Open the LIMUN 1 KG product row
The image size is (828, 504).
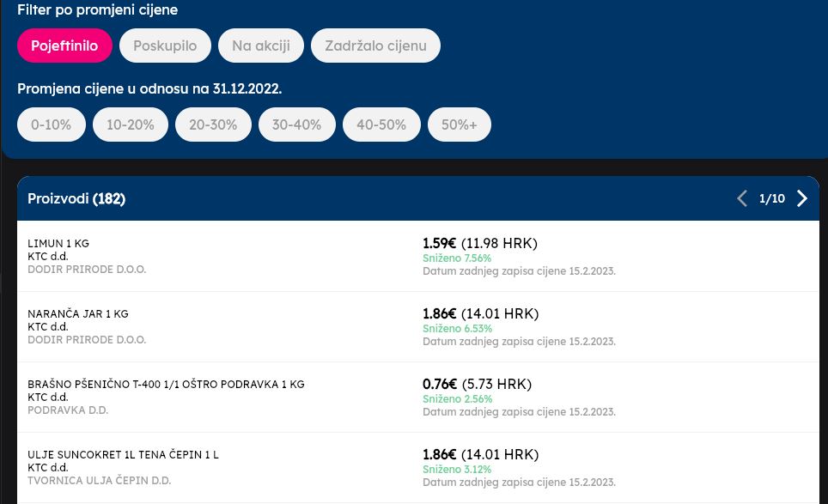[x=58, y=243]
